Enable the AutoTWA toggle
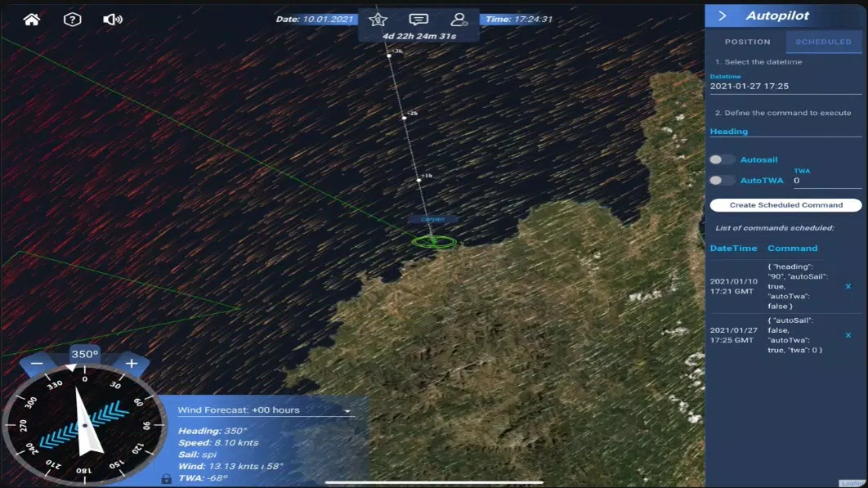Image resolution: width=868 pixels, height=488 pixels. click(722, 180)
